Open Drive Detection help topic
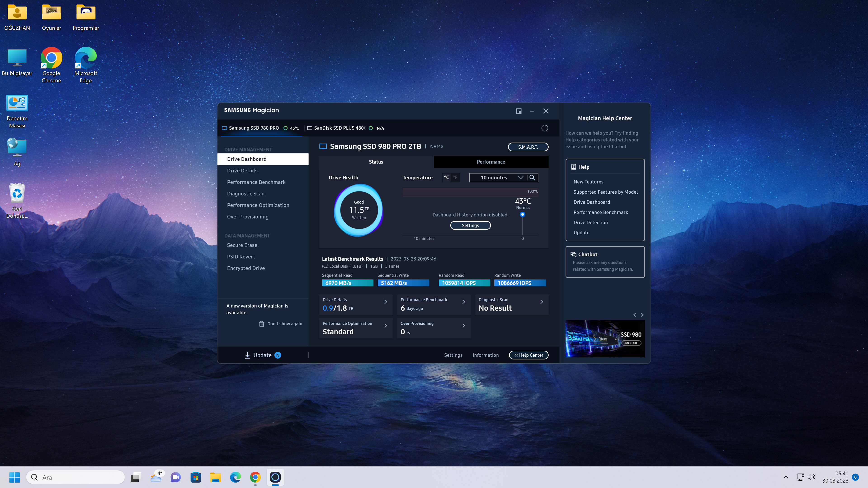The height and width of the screenshot is (488, 868). tap(590, 222)
